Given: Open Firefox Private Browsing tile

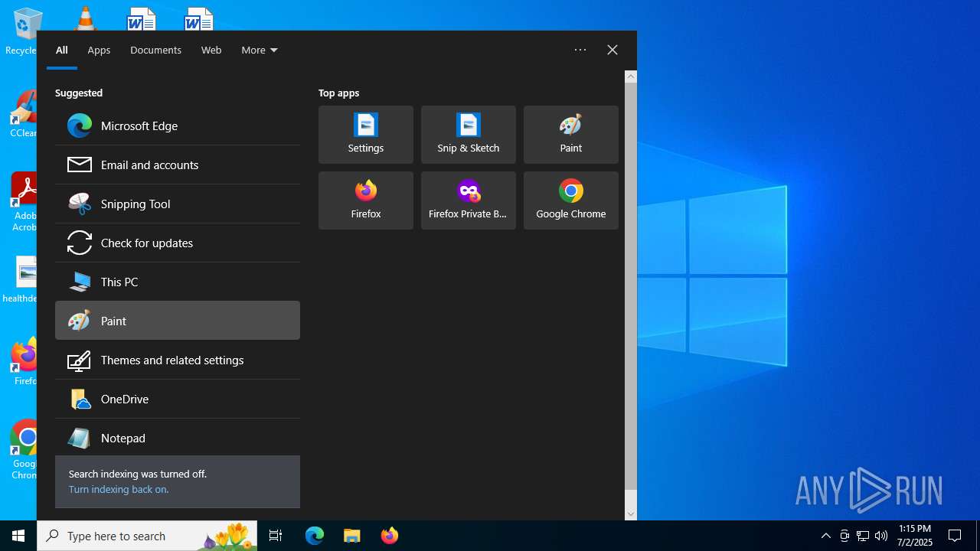Looking at the screenshot, I should pyautogui.click(x=469, y=201).
